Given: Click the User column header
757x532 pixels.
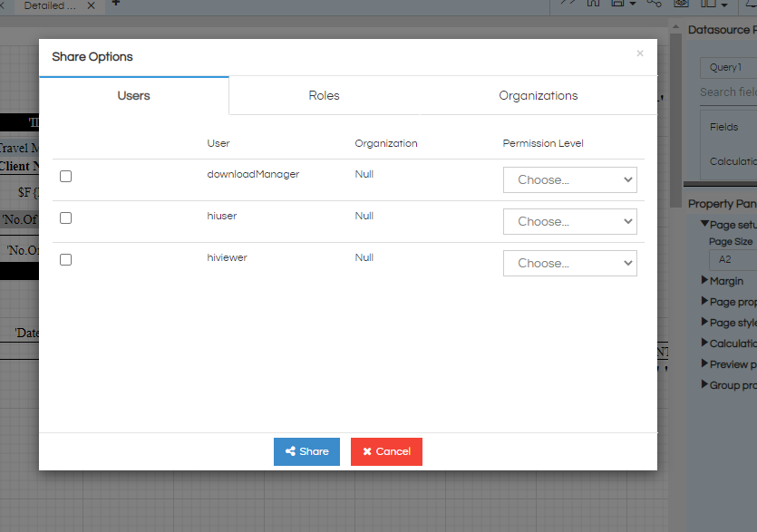Looking at the screenshot, I should [218, 143].
